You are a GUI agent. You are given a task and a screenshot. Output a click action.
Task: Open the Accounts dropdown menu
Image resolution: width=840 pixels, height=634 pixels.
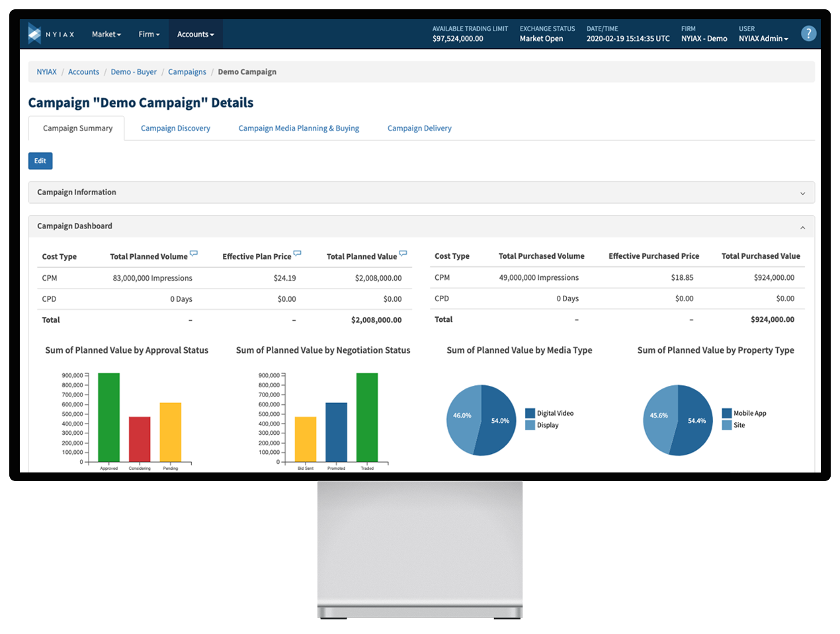[196, 34]
